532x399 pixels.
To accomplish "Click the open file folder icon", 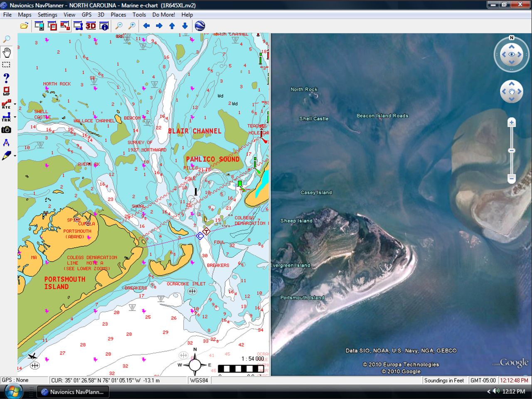I will click(24, 26).
